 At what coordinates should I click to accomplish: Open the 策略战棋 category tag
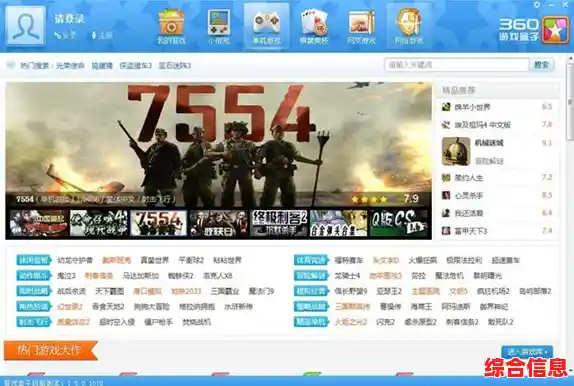point(311,306)
